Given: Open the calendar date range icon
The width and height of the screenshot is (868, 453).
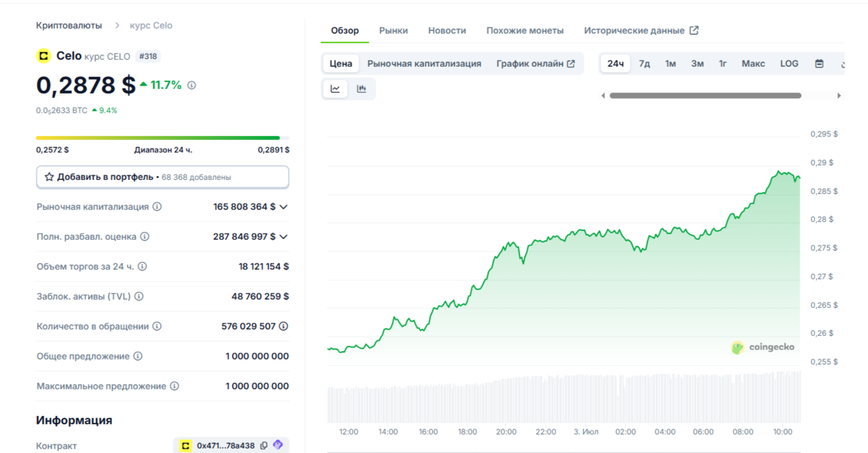Looking at the screenshot, I should tap(820, 64).
